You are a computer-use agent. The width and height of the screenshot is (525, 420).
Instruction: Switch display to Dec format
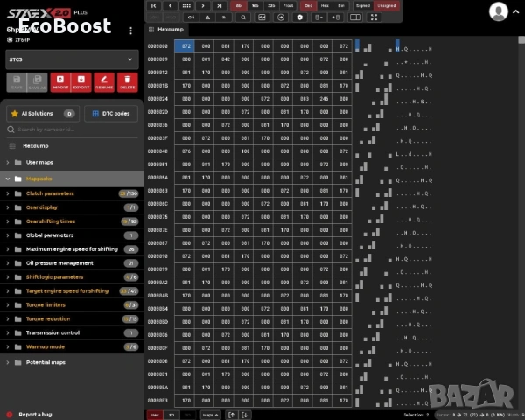pos(308,6)
